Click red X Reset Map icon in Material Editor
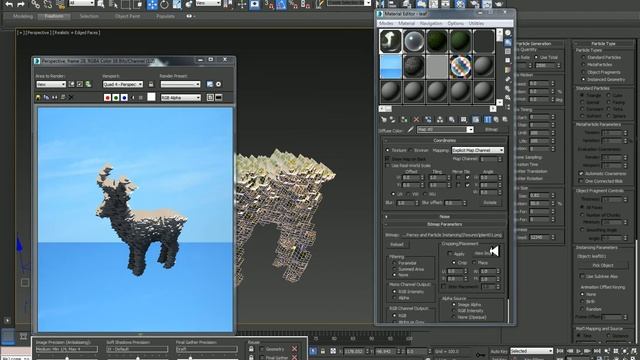 click(x=416, y=120)
